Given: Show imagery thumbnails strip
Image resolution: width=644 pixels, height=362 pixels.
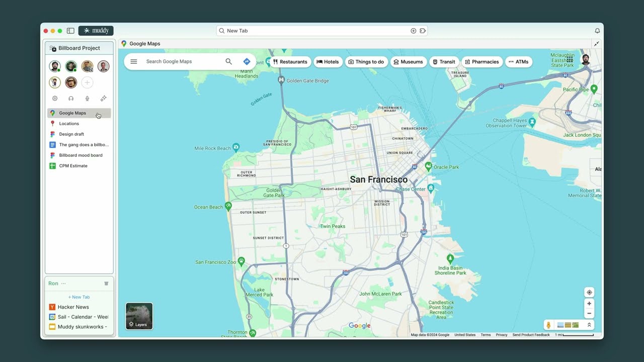Looking at the screenshot, I should [568, 325].
